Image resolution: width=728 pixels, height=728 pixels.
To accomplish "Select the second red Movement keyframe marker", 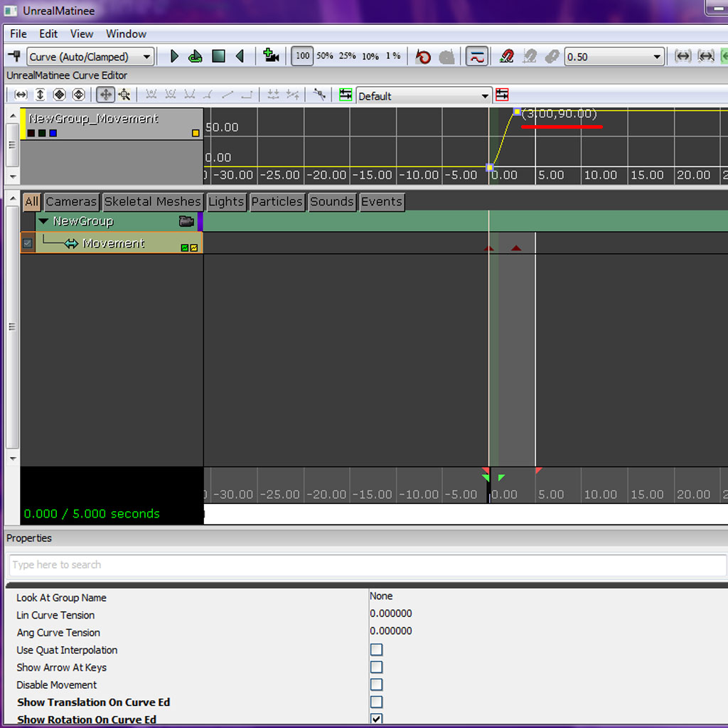I will 516,248.
